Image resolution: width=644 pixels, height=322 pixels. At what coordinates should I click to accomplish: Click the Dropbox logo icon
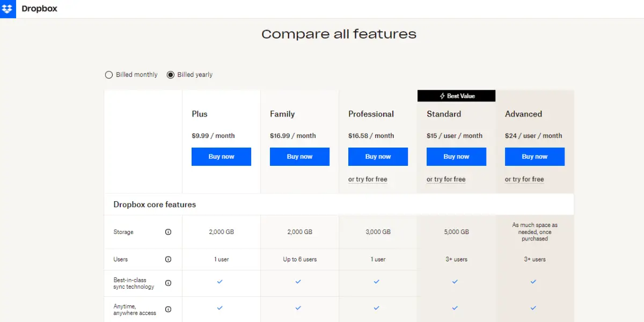[8, 9]
